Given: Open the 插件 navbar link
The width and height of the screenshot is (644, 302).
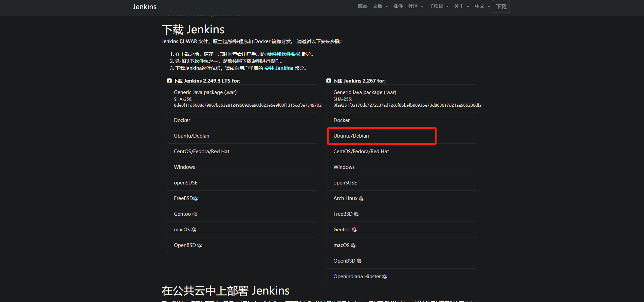Looking at the screenshot, I should 398,6.
